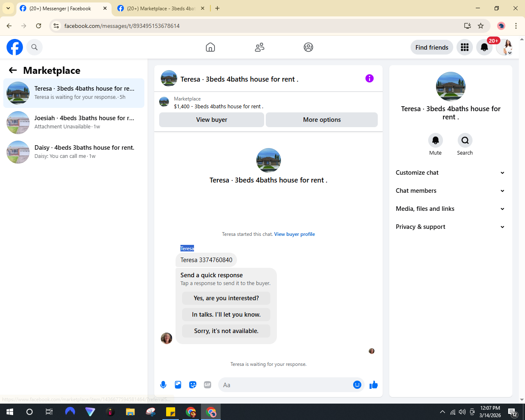Screen dimensions: 525x420
Task: Click the More options button
Action: (322, 120)
